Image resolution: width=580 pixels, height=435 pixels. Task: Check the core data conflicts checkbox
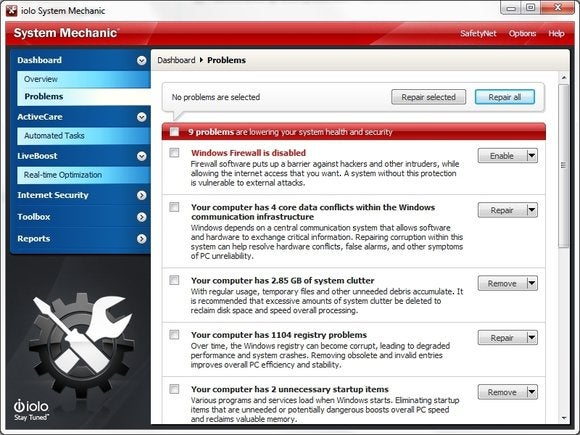click(x=174, y=207)
